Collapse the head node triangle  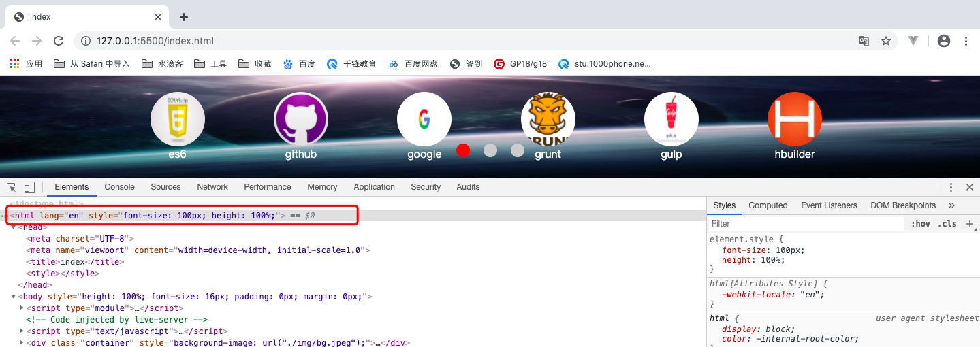pyautogui.click(x=13, y=227)
